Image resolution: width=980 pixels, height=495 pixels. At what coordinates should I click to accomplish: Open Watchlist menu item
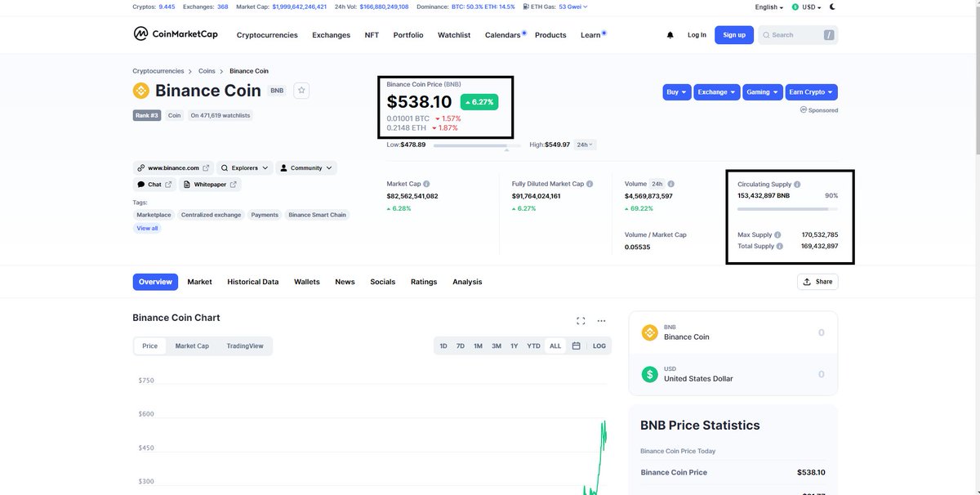(x=454, y=35)
